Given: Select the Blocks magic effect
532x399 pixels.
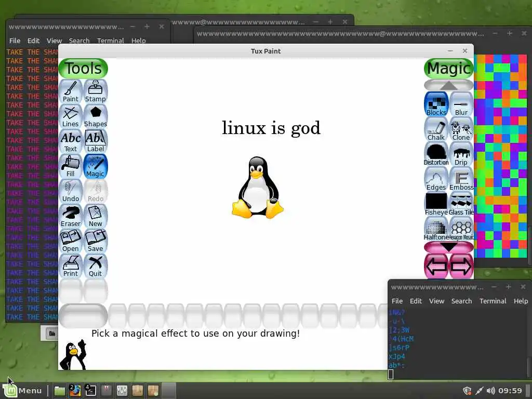Looking at the screenshot, I should click(x=436, y=104).
